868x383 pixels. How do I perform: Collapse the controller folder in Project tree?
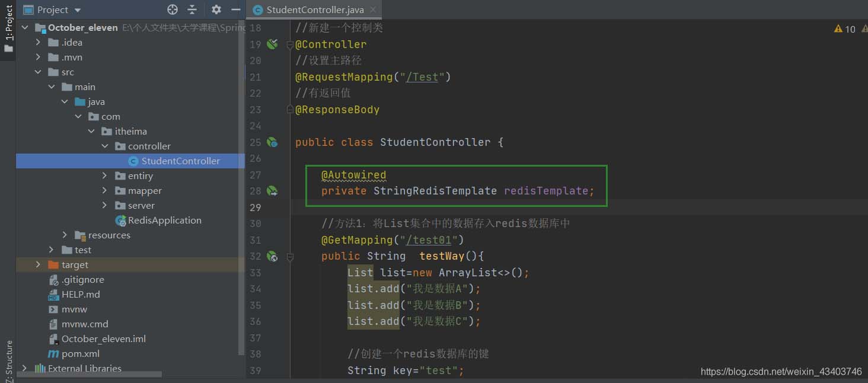(104, 146)
